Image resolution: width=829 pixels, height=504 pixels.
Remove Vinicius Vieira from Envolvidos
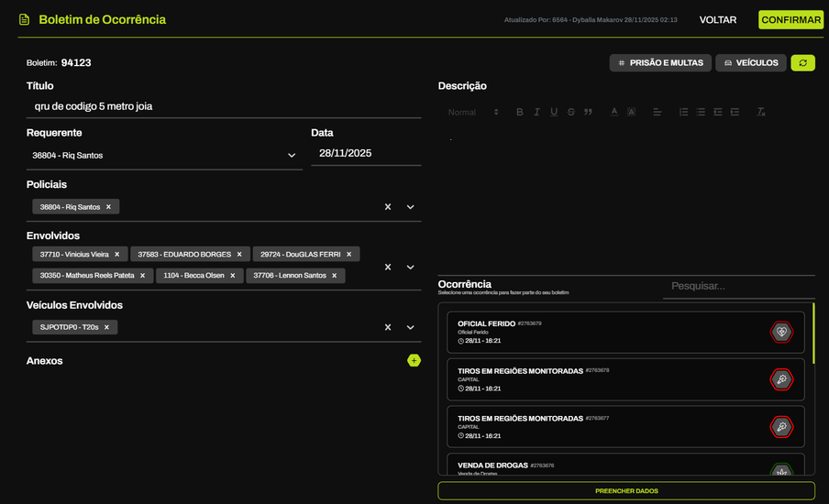(x=116, y=254)
